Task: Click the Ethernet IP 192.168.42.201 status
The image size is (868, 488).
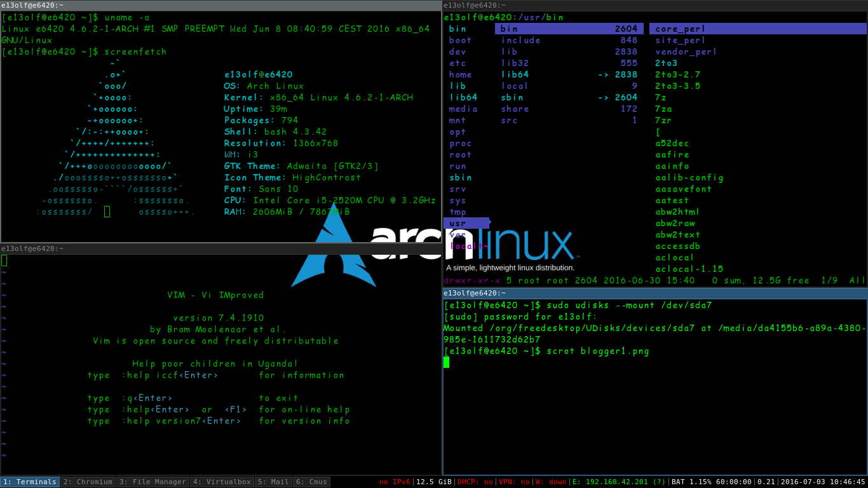Action: pyautogui.click(x=618, y=482)
